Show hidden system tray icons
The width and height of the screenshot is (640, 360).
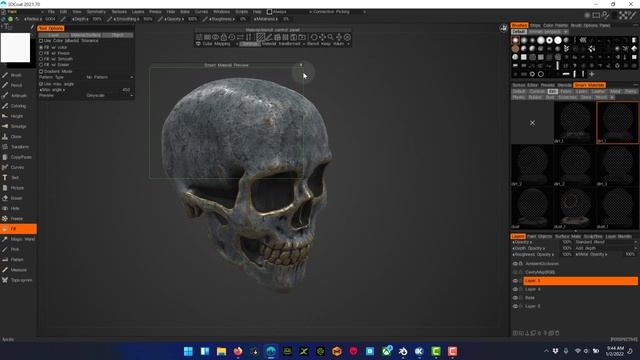pos(546,351)
